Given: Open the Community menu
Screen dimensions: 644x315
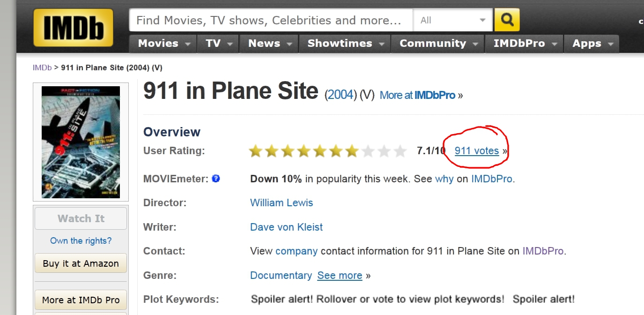Looking at the screenshot, I should (438, 44).
